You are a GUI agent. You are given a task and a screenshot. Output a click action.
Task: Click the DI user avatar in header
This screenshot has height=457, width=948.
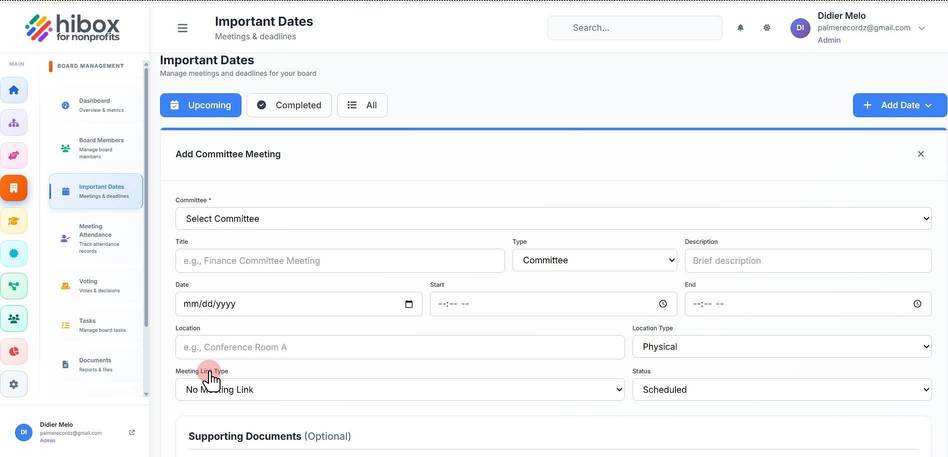800,28
